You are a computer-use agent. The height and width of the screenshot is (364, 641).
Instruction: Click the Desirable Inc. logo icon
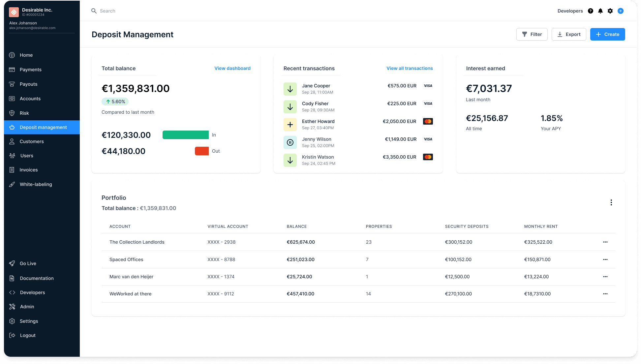tap(14, 12)
